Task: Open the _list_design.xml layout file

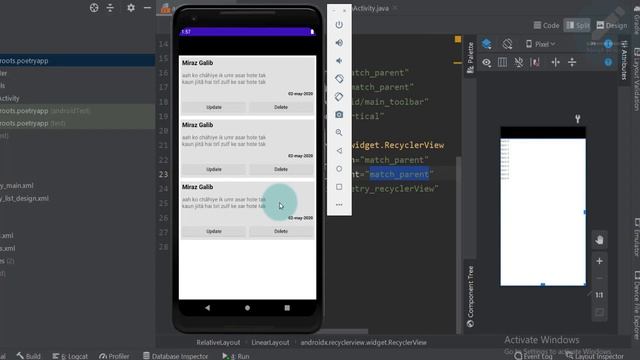Action: click(24, 198)
